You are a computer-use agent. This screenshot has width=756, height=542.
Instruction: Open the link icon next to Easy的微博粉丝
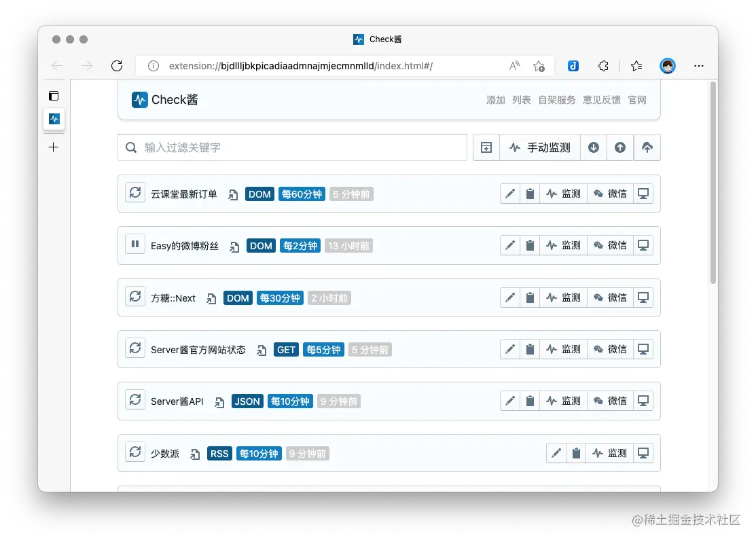click(x=234, y=247)
